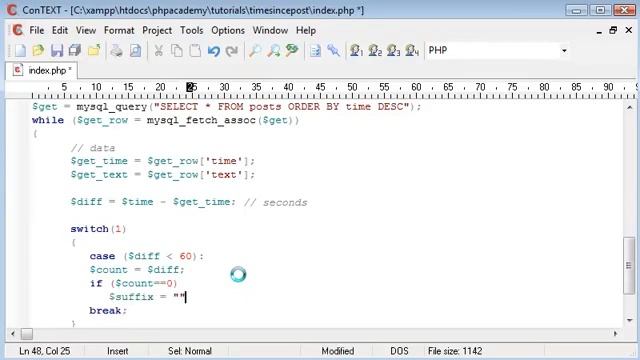640x360 pixels.
Task: Click the 'Modified' status bar entry
Action: 338,351
